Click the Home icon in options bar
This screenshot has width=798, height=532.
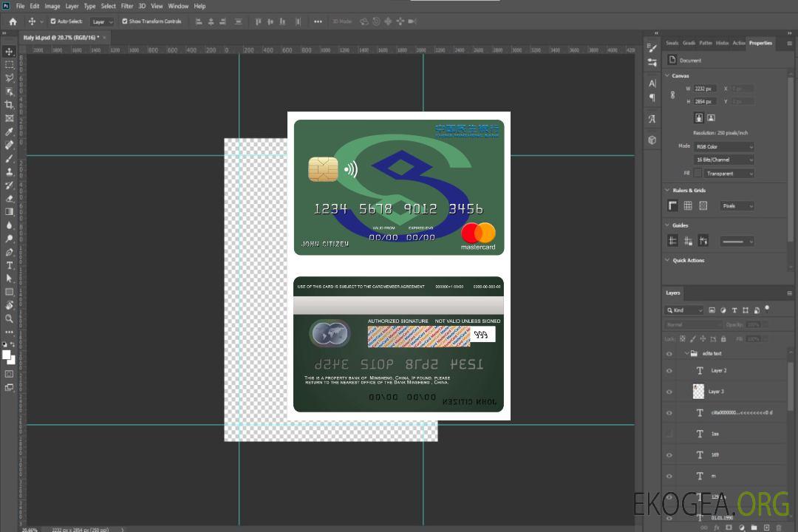13,21
